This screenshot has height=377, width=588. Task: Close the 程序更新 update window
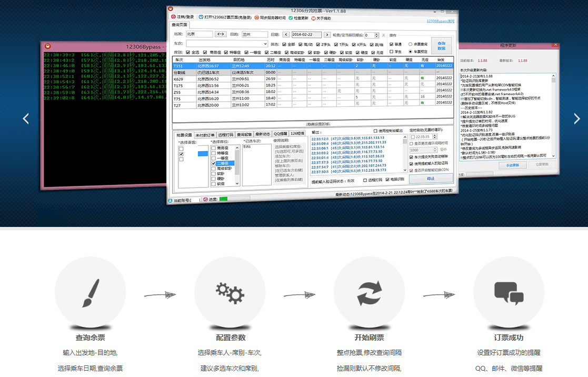556,45
